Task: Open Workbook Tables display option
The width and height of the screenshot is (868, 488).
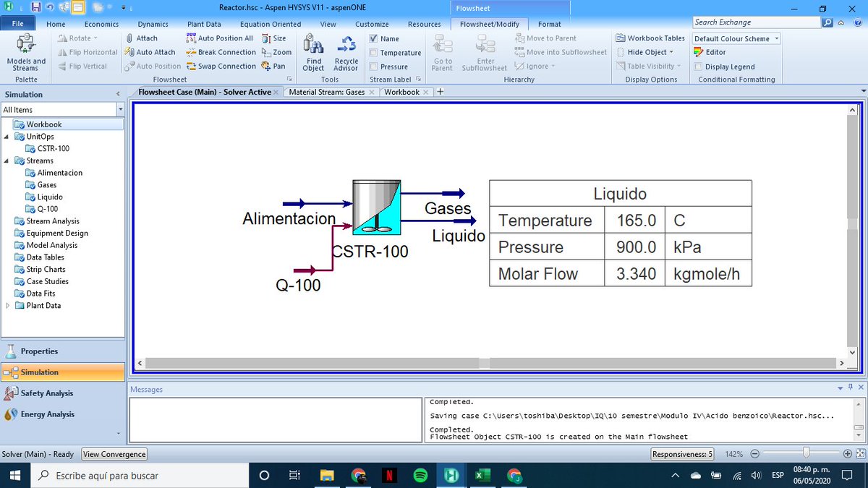Action: tap(650, 38)
